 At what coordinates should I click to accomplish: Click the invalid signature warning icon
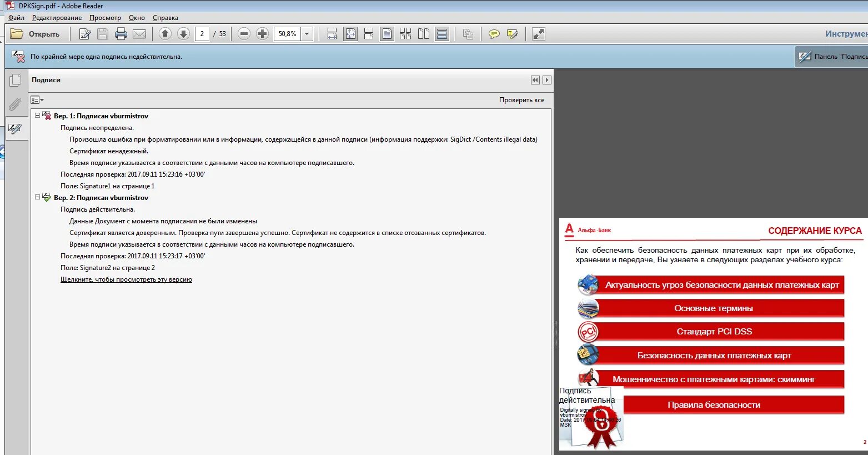pos(18,56)
